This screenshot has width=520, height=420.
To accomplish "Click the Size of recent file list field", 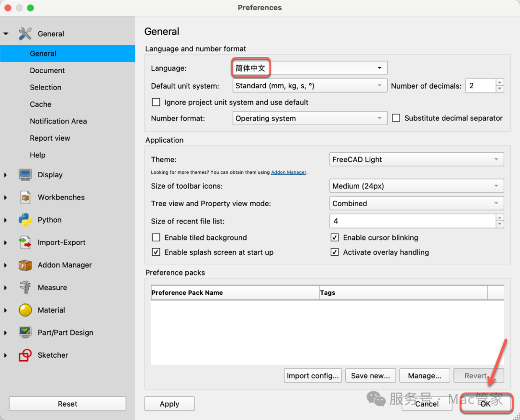I will 413,221.
